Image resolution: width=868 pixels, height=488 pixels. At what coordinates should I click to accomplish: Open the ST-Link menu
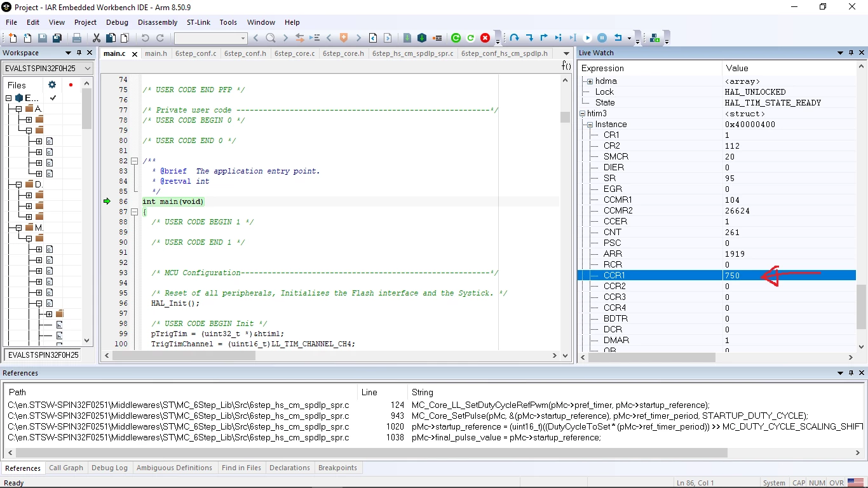[x=198, y=22]
